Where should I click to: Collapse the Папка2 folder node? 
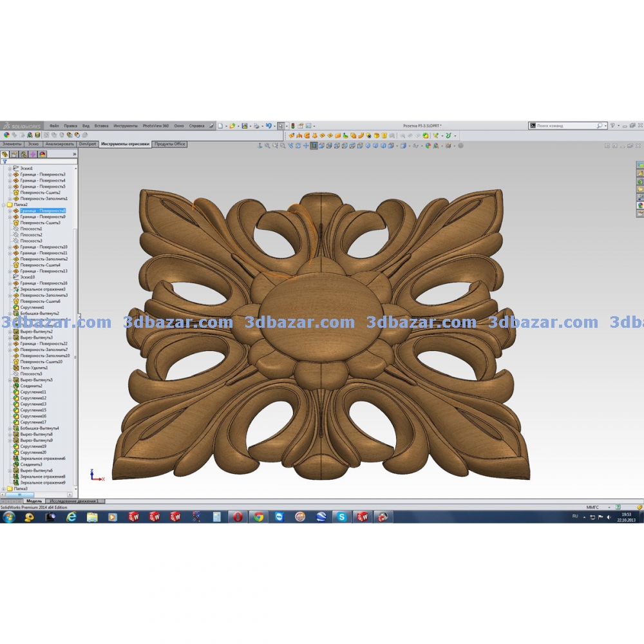(x=4, y=205)
